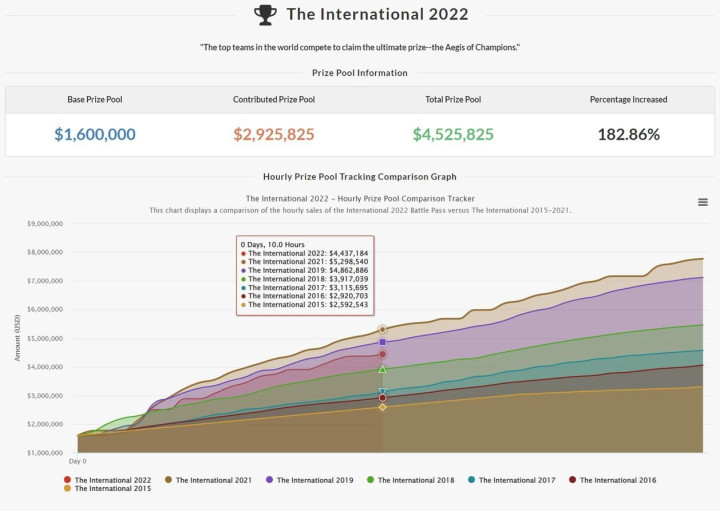Click the 2015 orange diamond data marker
The image size is (720, 511).
[x=382, y=407]
